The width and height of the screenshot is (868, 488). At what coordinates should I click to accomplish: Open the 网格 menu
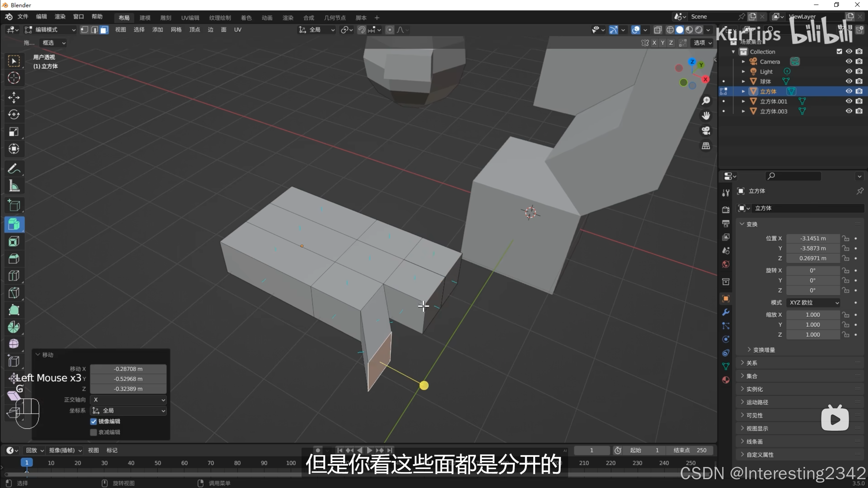point(176,30)
